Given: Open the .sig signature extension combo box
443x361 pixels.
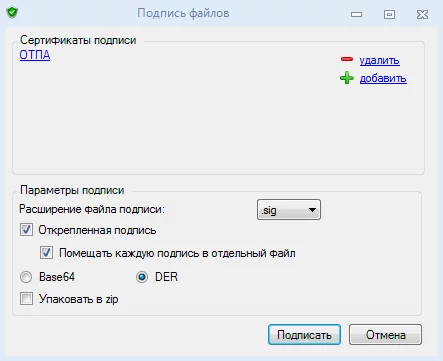Looking at the screenshot, I should point(289,210).
